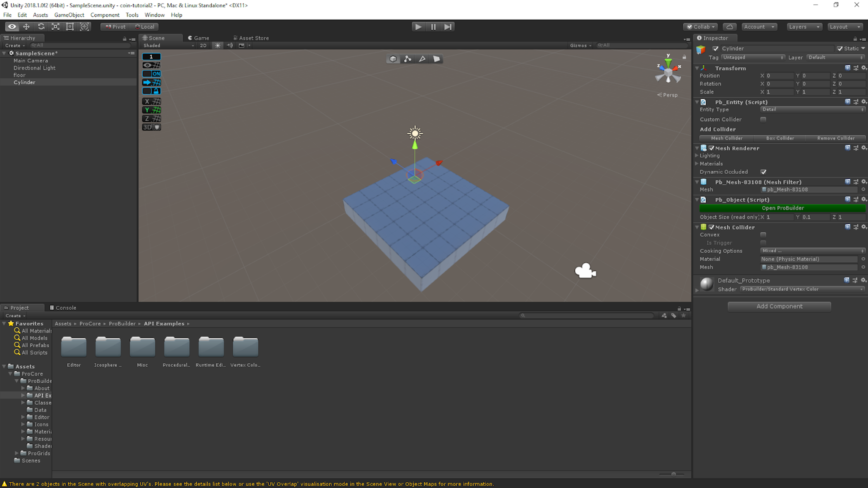Click the Rect Transform tool icon
This screenshot has width=868, height=488.
(70, 26)
